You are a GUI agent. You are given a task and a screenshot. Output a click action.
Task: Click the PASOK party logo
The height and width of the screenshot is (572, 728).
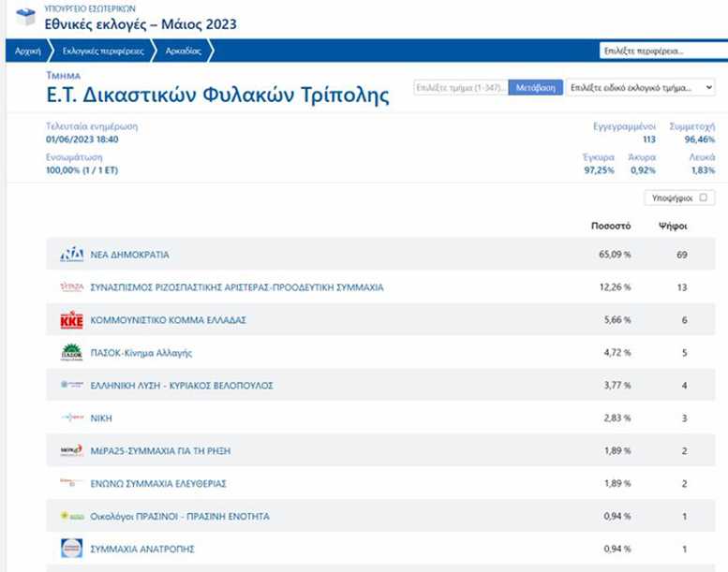point(72,353)
